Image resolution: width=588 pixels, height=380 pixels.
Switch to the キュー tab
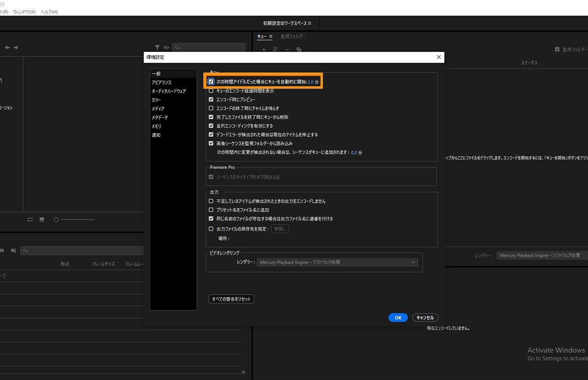tap(262, 36)
